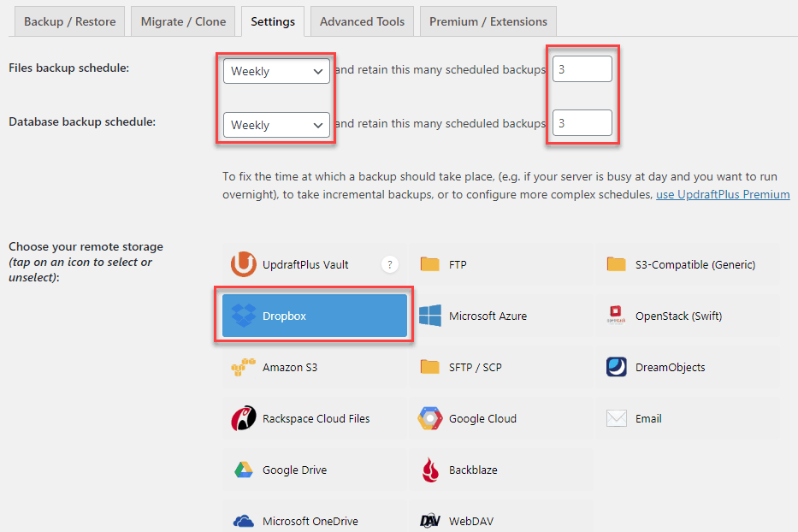
Task: Open the UpdraftPlus Vault question mark help
Action: click(390, 265)
